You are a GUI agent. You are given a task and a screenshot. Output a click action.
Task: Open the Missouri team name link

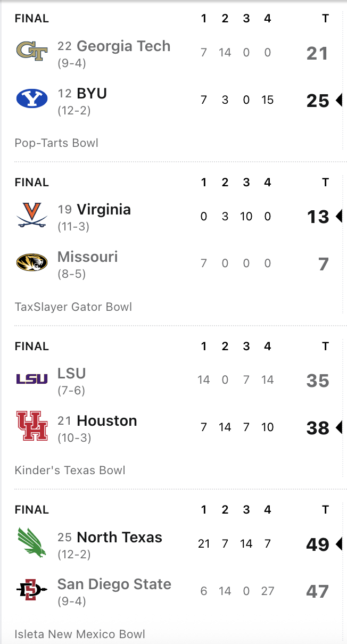click(x=88, y=257)
